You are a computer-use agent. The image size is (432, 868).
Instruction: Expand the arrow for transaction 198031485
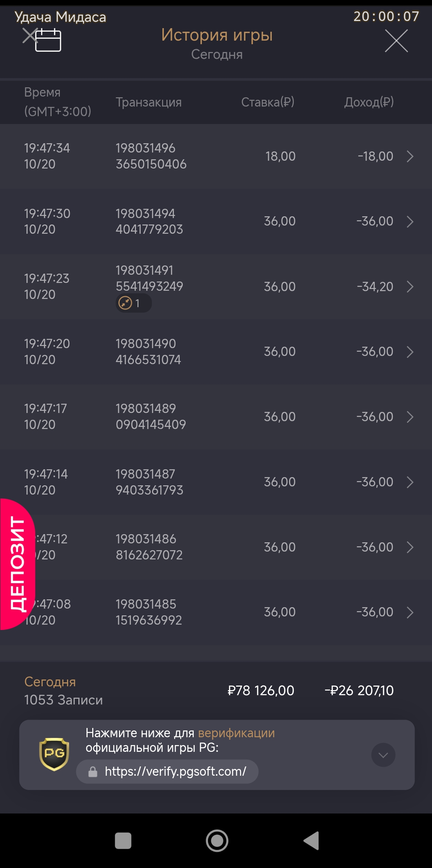410,612
